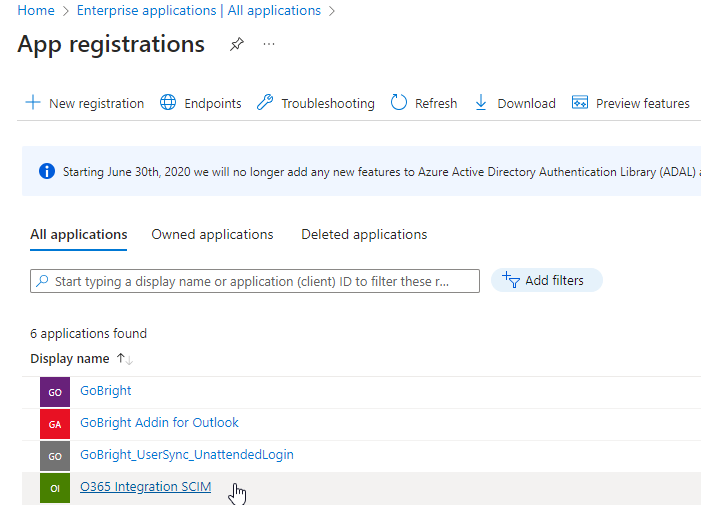Click the Add filters button
The width and height of the screenshot is (701, 505).
pos(546,280)
